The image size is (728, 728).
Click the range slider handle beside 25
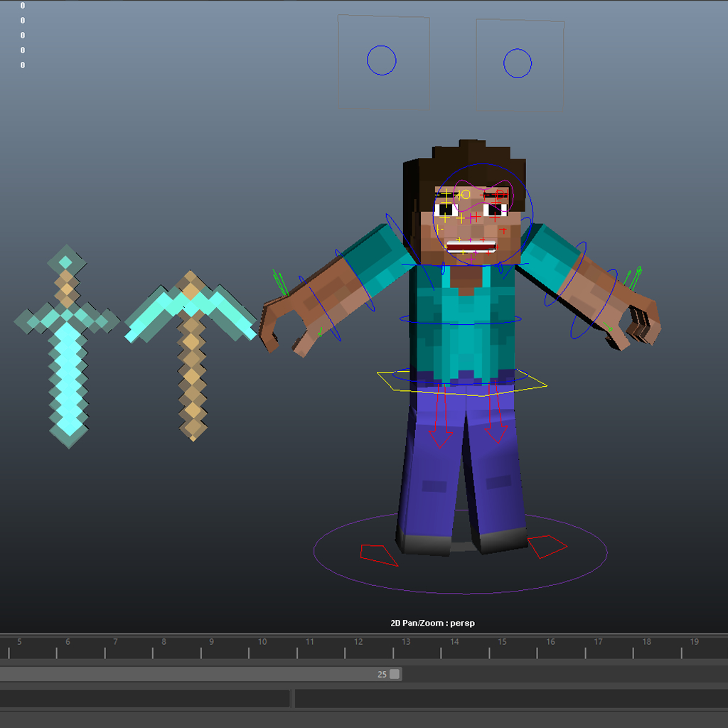click(395, 673)
